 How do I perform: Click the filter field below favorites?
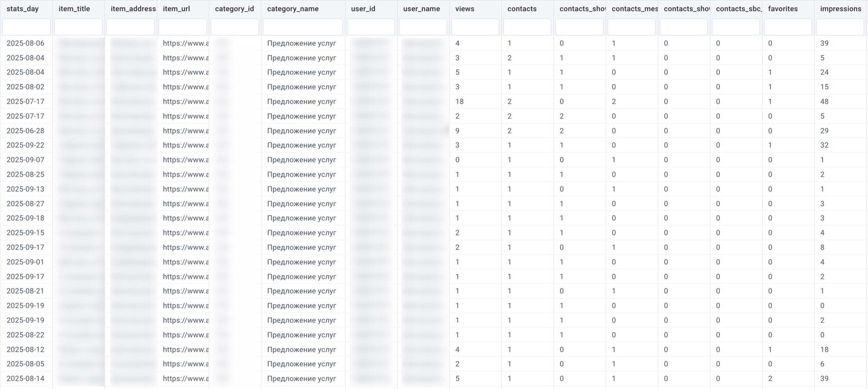click(787, 27)
